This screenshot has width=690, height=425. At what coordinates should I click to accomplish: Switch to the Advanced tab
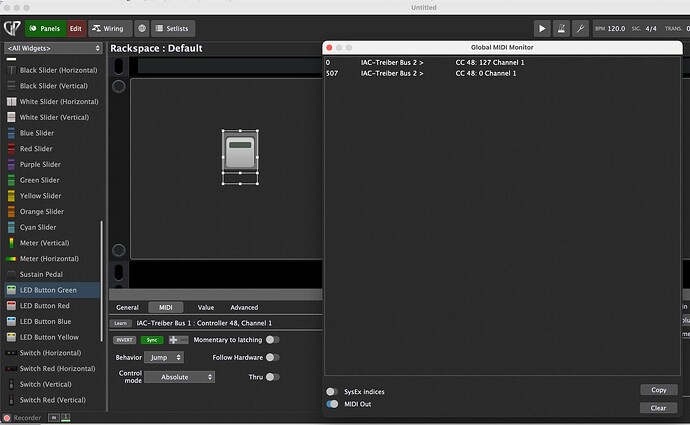pyautogui.click(x=244, y=308)
